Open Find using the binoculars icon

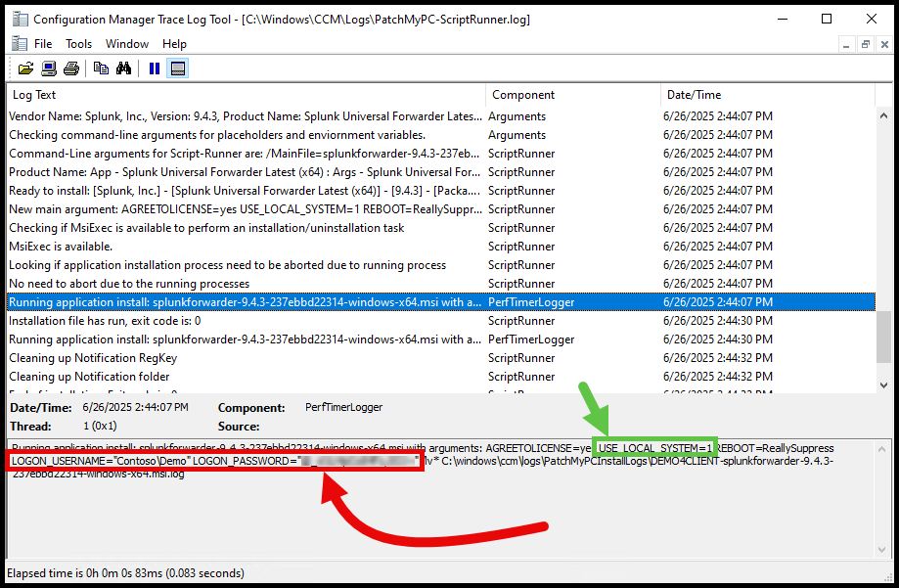pos(124,68)
